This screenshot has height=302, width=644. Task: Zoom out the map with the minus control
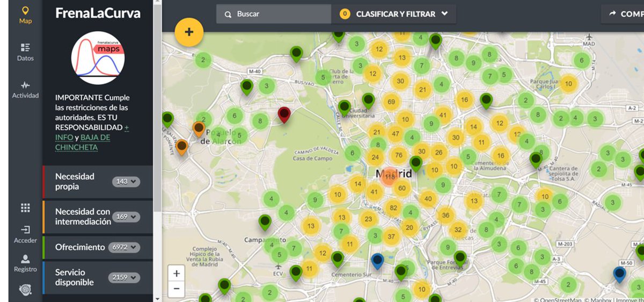176,290
